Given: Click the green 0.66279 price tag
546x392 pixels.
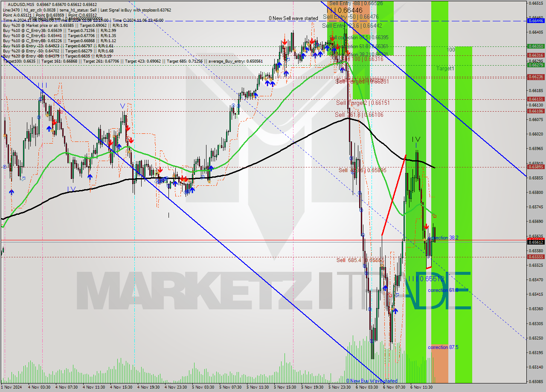Looking at the screenshot, I should 535,65.
